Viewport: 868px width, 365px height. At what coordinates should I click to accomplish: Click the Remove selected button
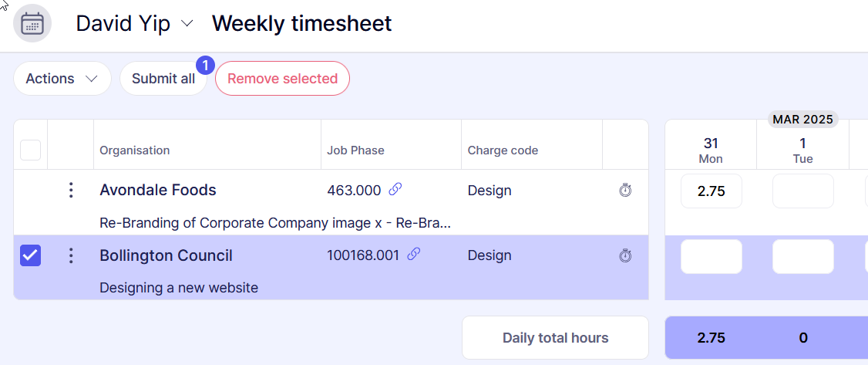point(282,79)
